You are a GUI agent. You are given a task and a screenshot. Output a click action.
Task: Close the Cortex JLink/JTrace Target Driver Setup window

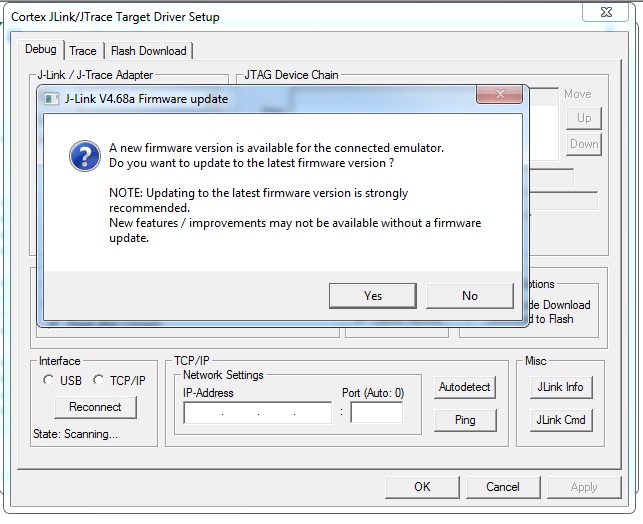tap(606, 12)
